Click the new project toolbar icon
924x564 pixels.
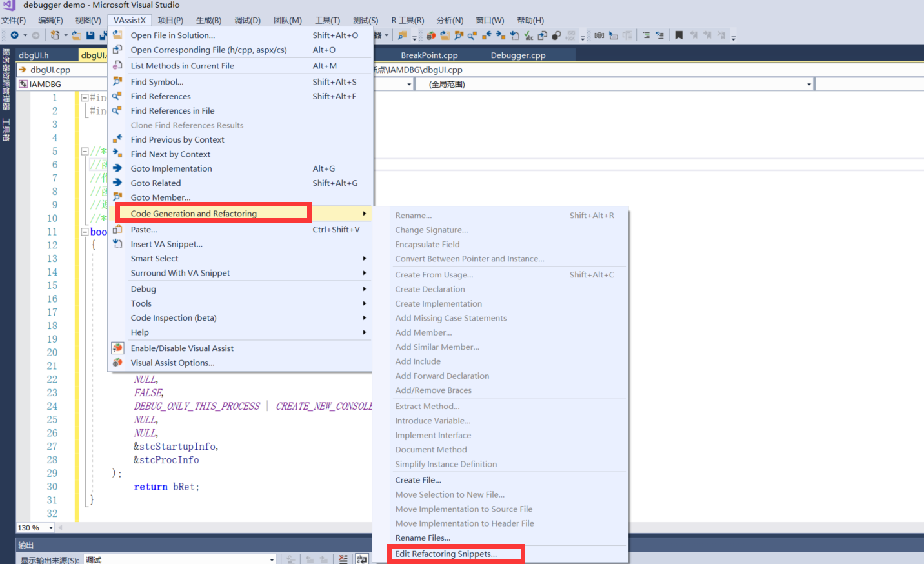(x=55, y=35)
